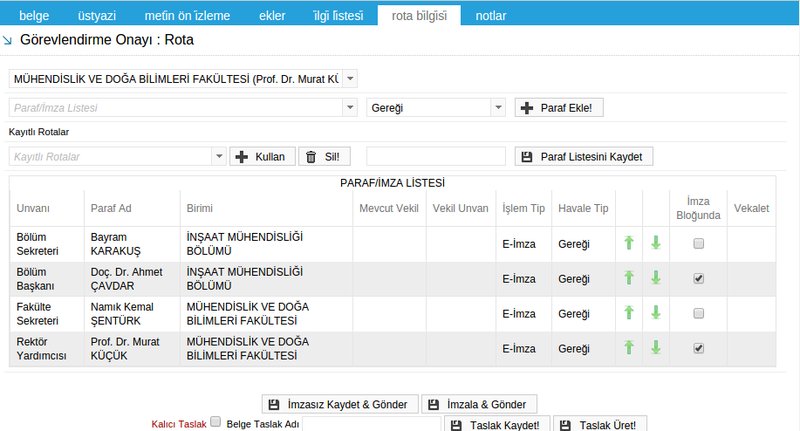Click the Sil! trash button
Screen dimensions: 800x431
(x=326, y=156)
